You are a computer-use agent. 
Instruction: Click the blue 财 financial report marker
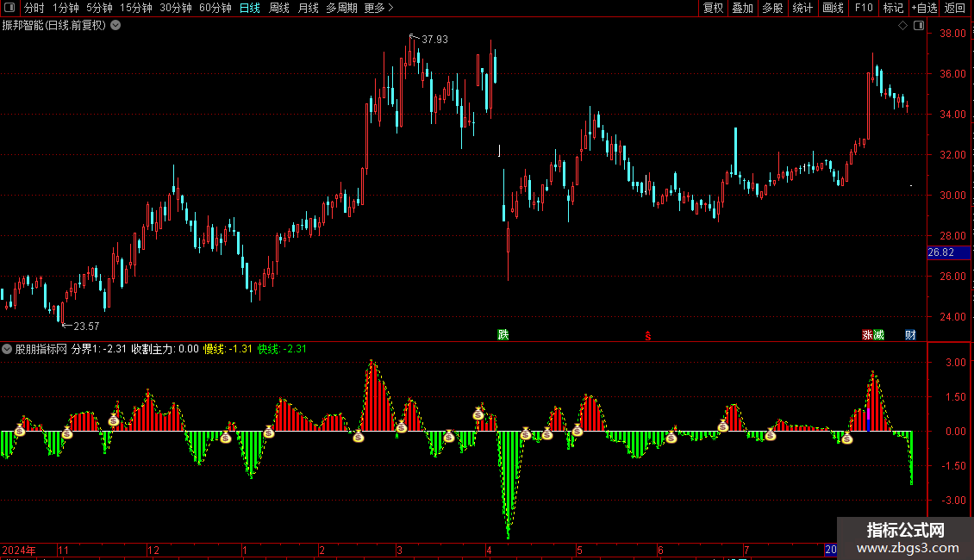910,334
